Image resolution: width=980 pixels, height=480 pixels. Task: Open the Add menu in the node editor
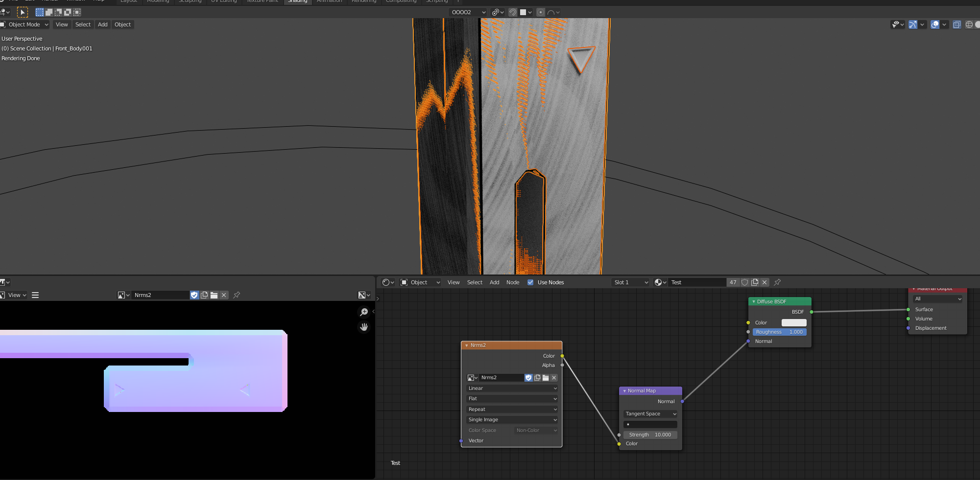pos(494,282)
